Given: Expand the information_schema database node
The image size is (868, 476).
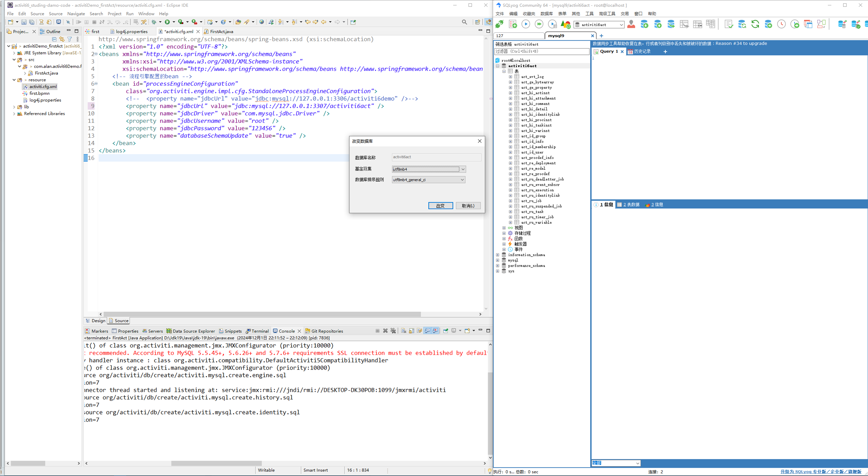Looking at the screenshot, I should [x=498, y=255].
